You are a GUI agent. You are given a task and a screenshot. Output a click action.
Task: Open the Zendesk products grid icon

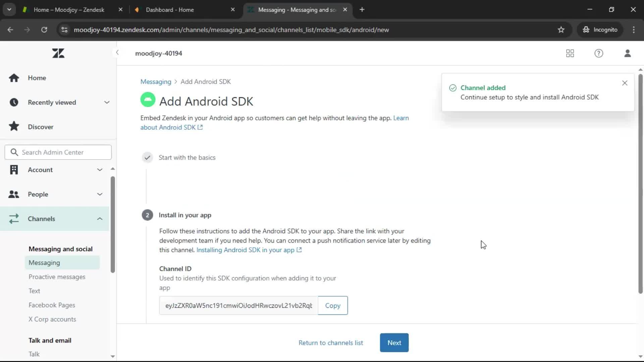pos(570,53)
